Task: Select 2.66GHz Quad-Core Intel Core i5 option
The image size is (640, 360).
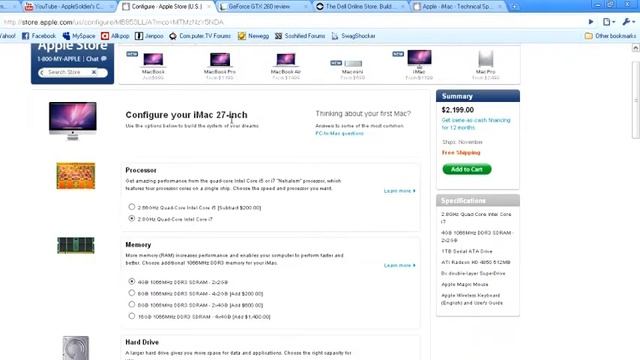Action: pyautogui.click(x=131, y=207)
